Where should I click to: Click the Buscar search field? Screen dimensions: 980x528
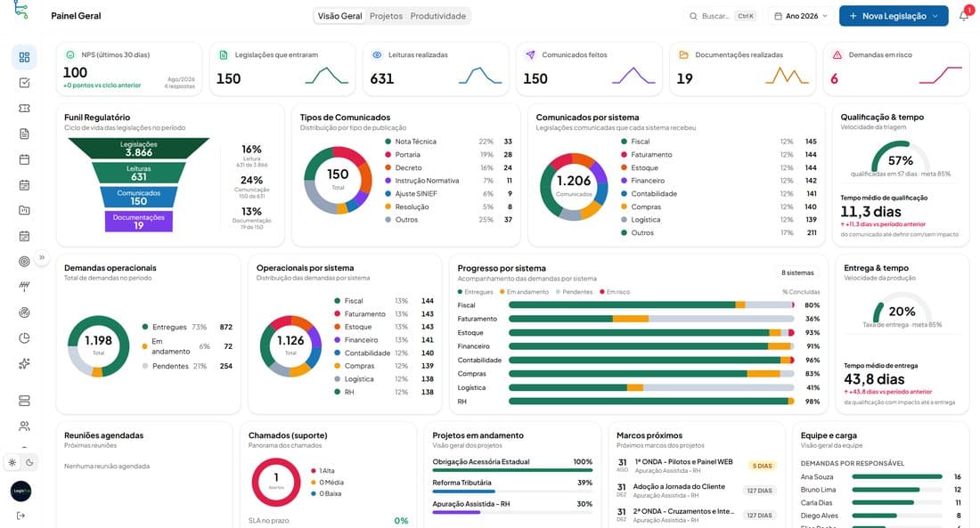tap(723, 16)
